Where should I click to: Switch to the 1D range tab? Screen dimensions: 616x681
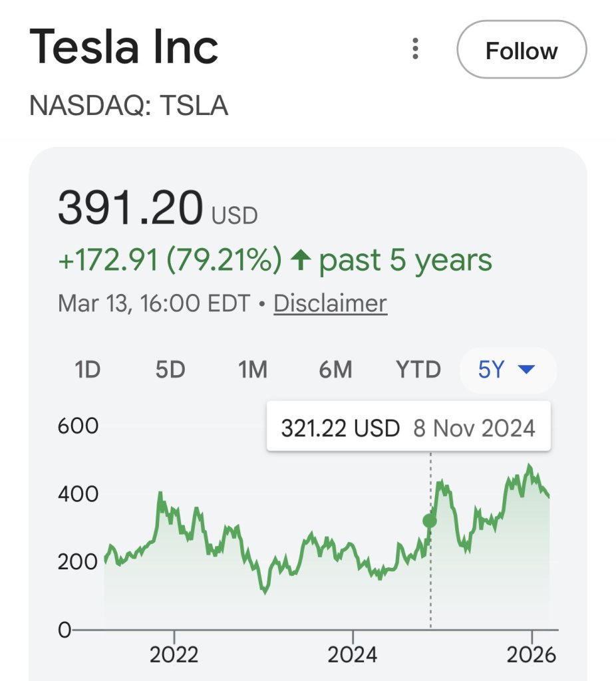coord(86,369)
